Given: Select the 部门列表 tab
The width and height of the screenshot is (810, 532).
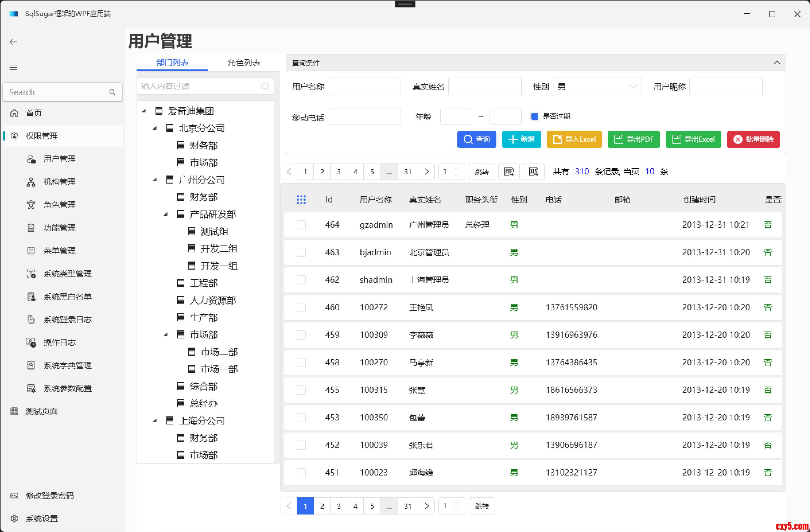Looking at the screenshot, I should (x=172, y=63).
